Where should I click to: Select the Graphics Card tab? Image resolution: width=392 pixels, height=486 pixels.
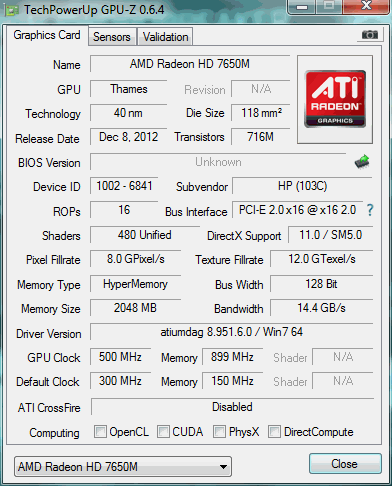tap(47, 35)
